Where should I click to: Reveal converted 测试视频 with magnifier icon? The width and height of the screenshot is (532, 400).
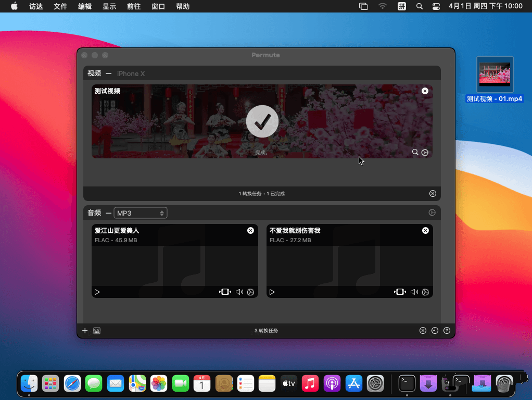[x=415, y=153]
